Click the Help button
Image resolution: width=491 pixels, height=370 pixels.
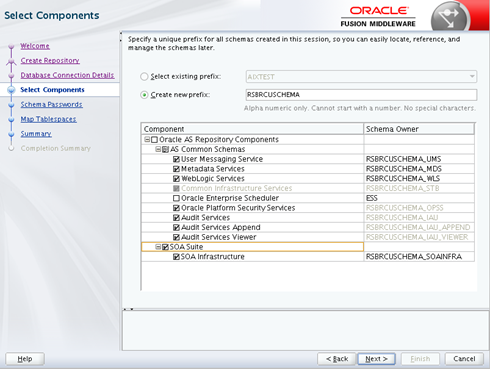point(25,359)
